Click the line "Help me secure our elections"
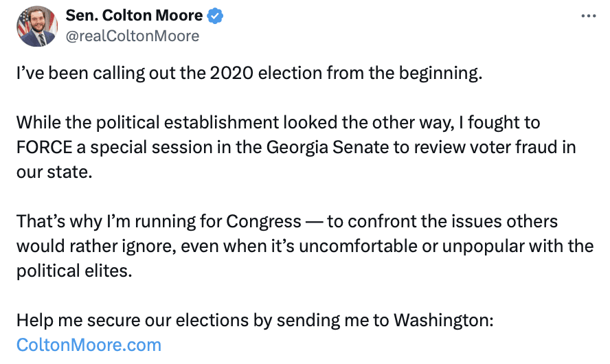 pos(255,320)
